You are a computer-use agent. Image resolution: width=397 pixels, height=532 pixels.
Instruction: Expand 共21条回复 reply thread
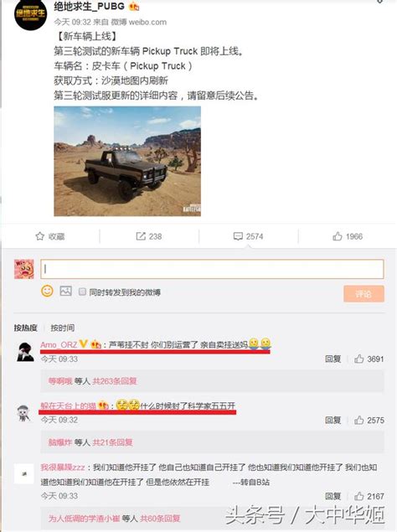112,442
